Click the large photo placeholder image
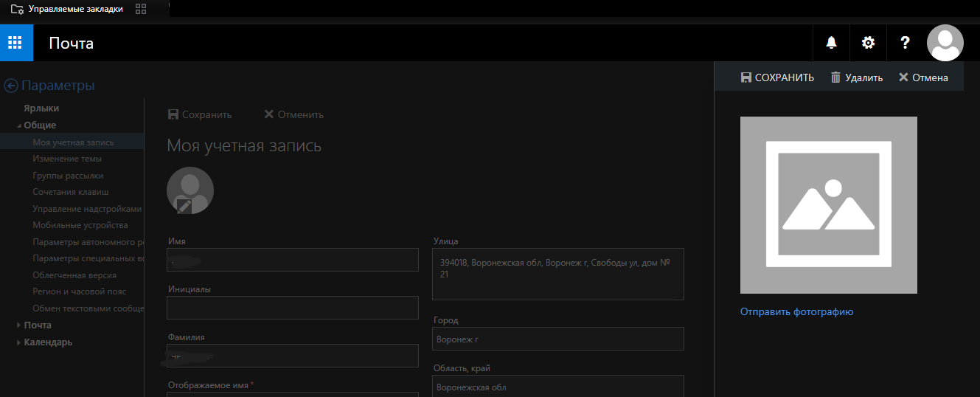 coord(828,205)
